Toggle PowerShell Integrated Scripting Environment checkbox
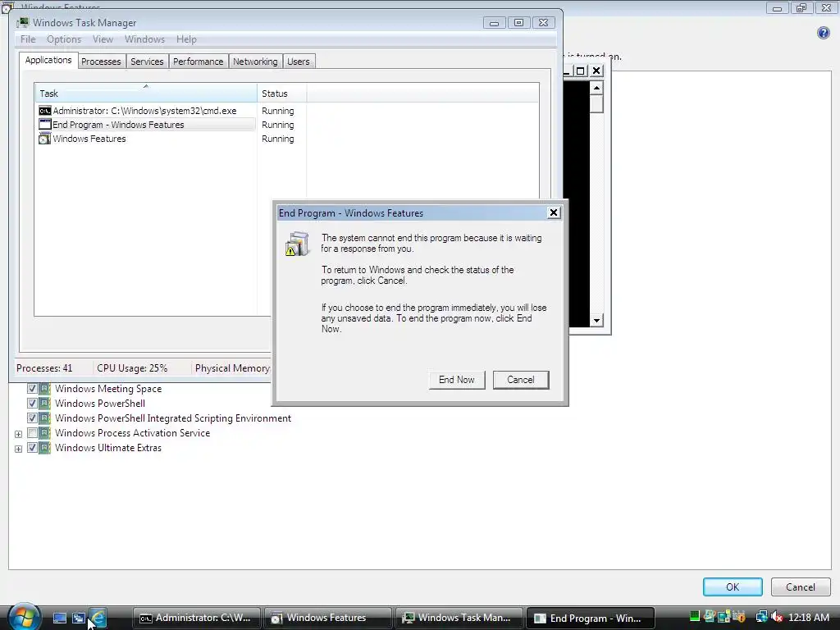840x630 pixels. [x=32, y=418]
